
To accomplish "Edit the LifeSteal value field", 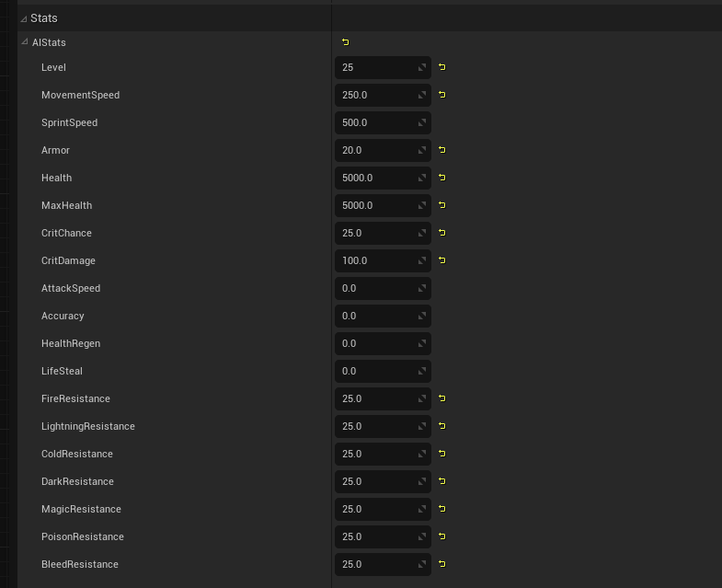I will (383, 372).
